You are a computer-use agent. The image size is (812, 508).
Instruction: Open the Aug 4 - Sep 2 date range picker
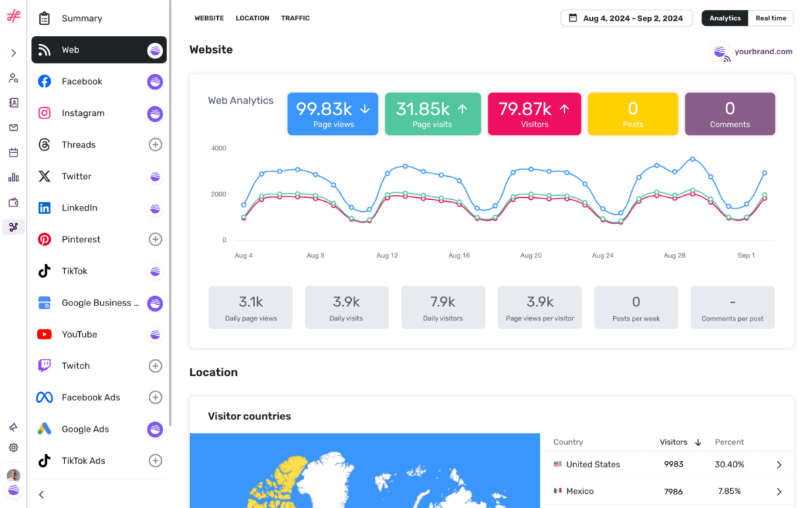click(626, 18)
